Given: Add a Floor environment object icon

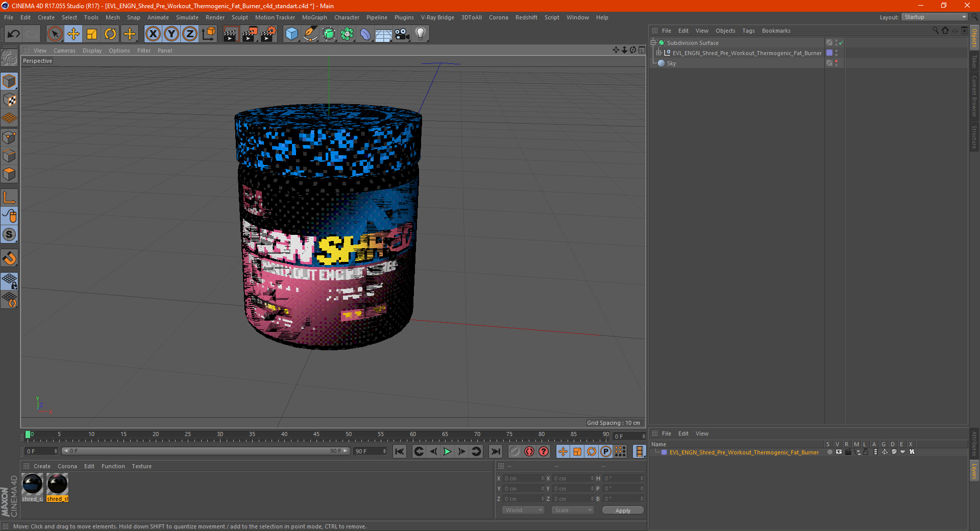Looking at the screenshot, I should 384,34.
